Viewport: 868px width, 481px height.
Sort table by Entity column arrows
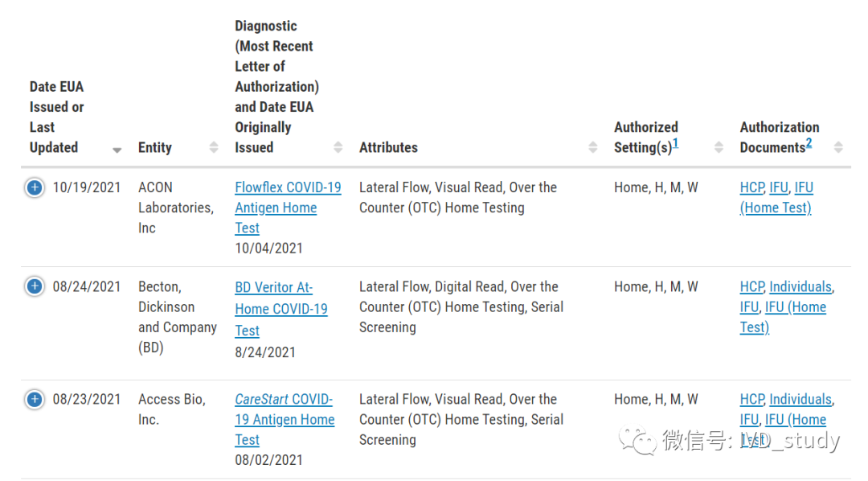tap(213, 147)
